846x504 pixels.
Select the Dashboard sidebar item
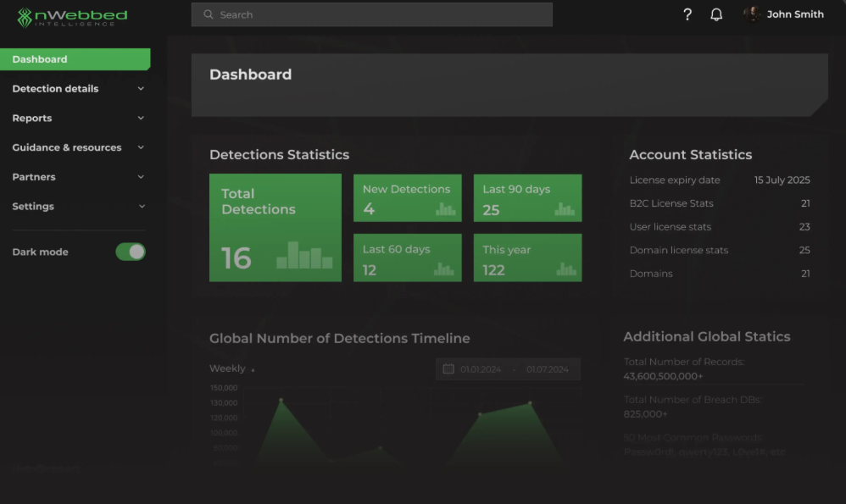click(75, 59)
